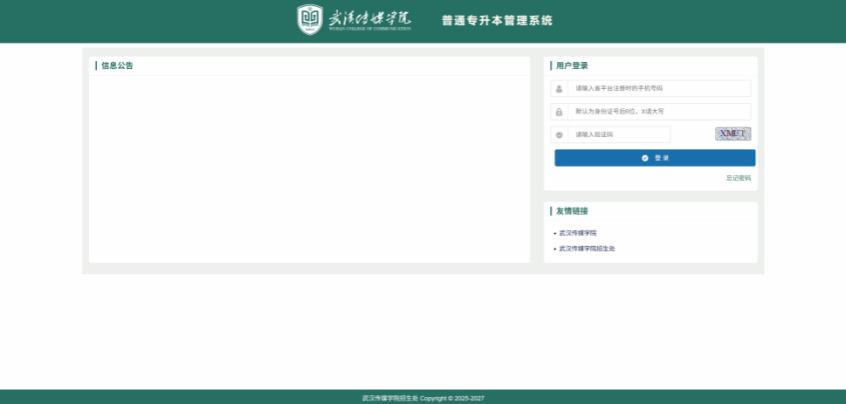Screen dimensions: 846x404
Task: Open the 武汉传媒学院 friendly link
Action: (577, 233)
